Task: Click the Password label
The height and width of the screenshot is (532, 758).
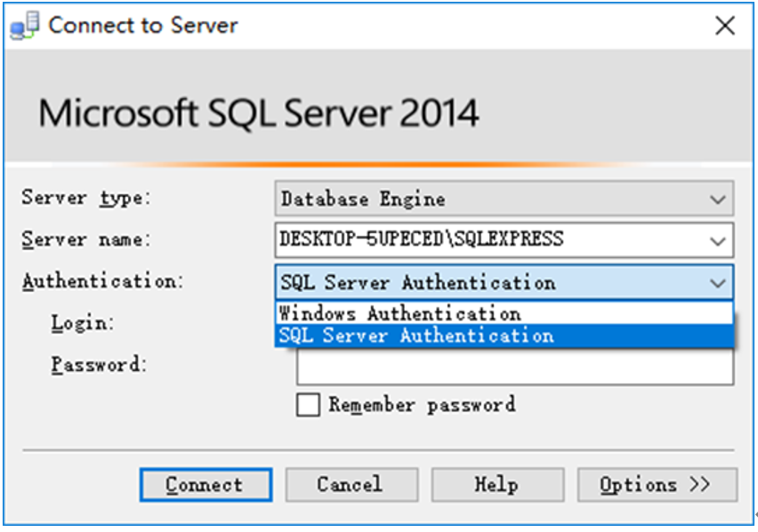Action: pos(99,365)
